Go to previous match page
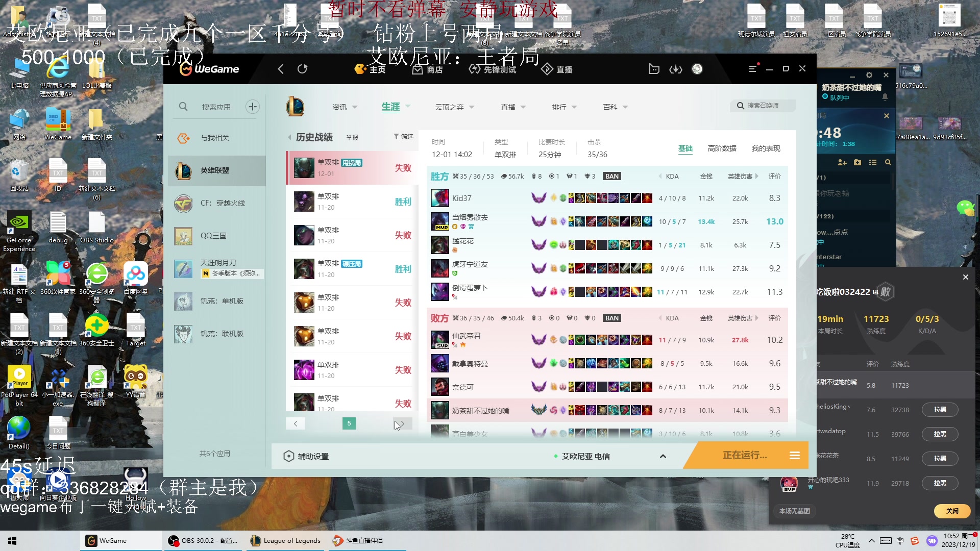980x551 pixels. pos(296,423)
